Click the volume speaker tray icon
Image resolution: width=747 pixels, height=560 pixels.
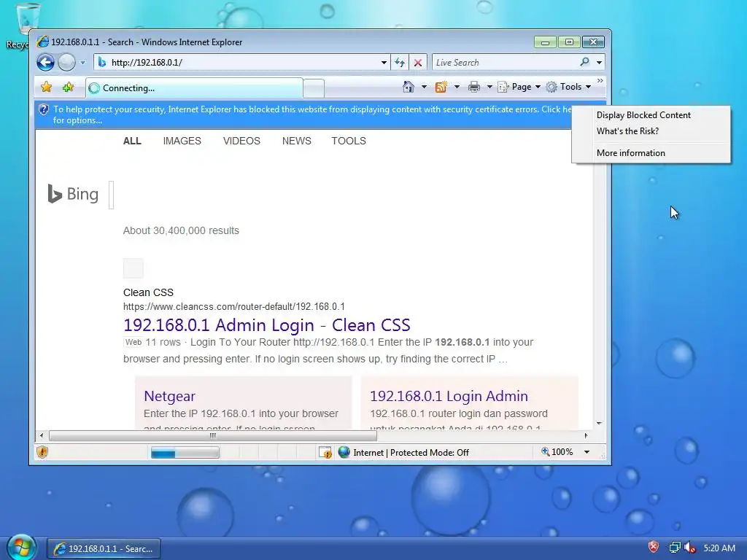(689, 548)
